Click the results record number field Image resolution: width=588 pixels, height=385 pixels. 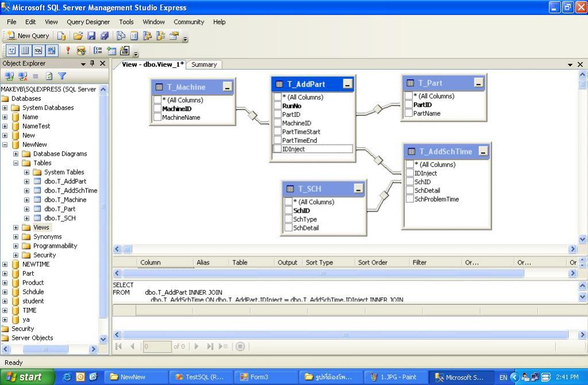[x=157, y=346]
